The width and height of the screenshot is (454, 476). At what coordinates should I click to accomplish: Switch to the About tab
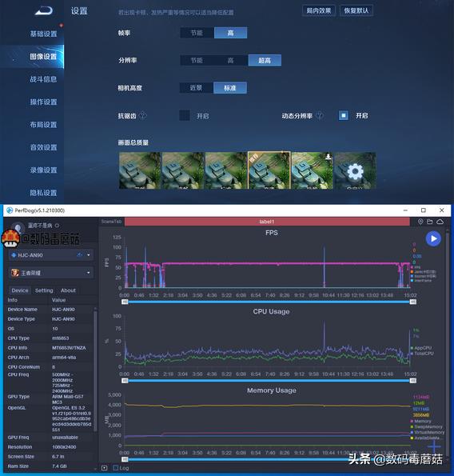(68, 290)
